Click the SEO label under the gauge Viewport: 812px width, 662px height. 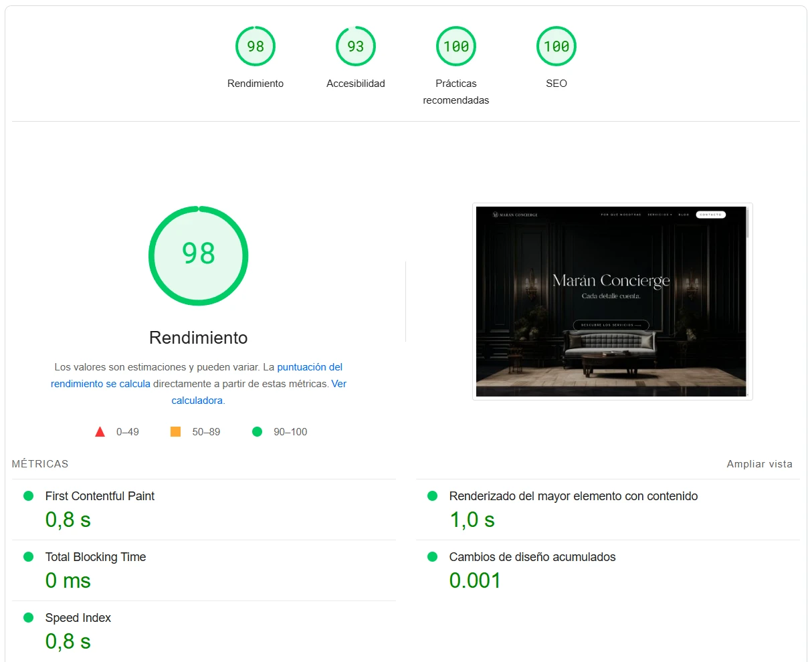(556, 84)
